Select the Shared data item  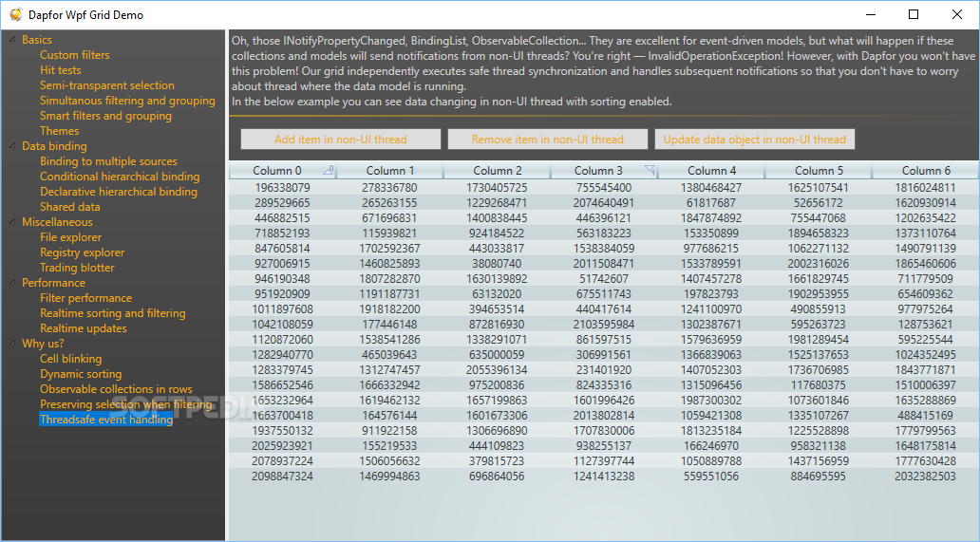click(x=70, y=207)
